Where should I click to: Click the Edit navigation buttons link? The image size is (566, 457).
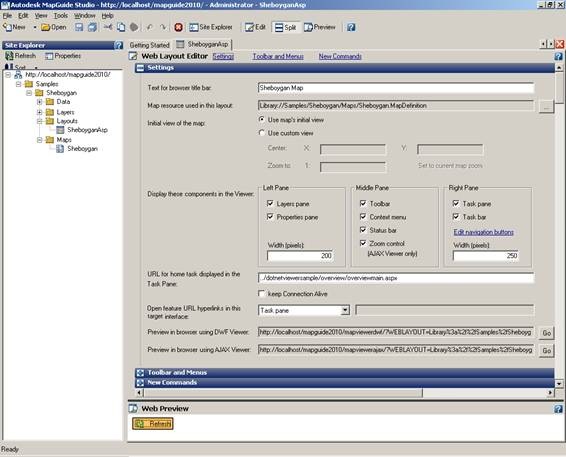483,232
